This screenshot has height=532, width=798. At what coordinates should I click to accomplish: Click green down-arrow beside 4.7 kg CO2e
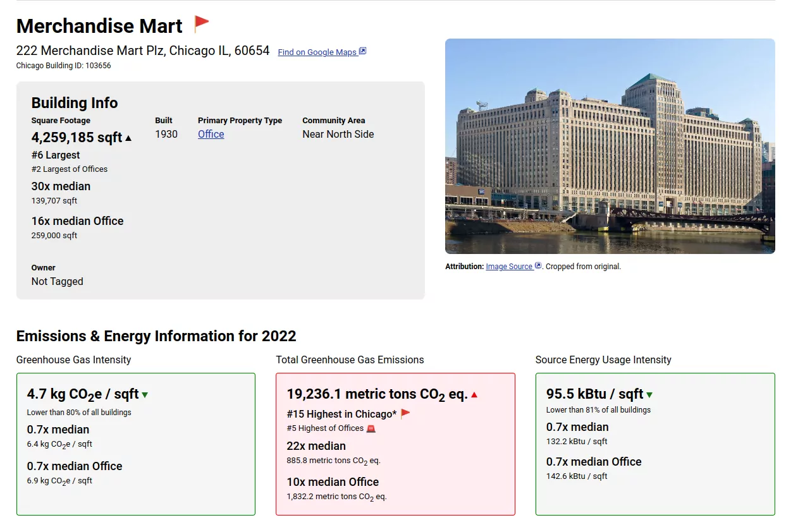[145, 395]
